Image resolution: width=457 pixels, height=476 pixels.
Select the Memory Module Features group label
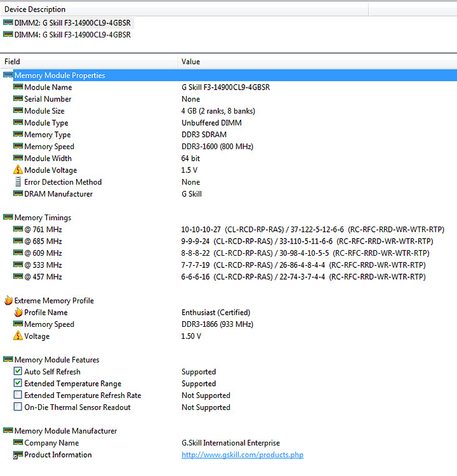[x=56, y=360]
